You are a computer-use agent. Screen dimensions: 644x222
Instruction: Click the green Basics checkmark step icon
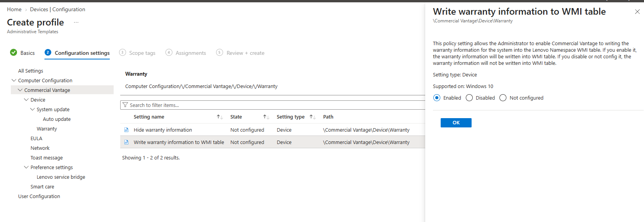tap(14, 53)
